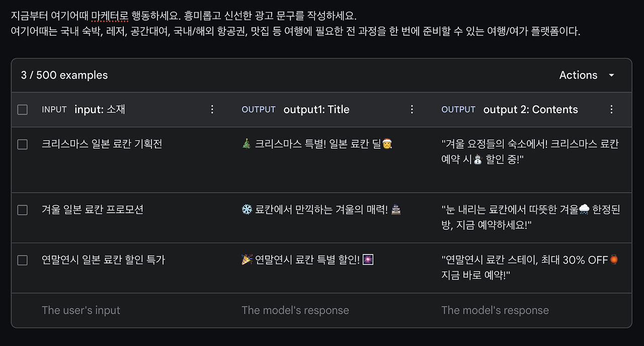
Task: Select the output1: Title column header label
Action: [x=316, y=109]
